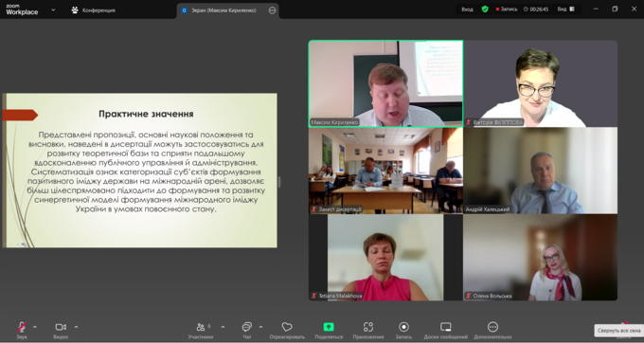
Task: Open Доски сообщений whiteboards icon
Action: point(446,327)
